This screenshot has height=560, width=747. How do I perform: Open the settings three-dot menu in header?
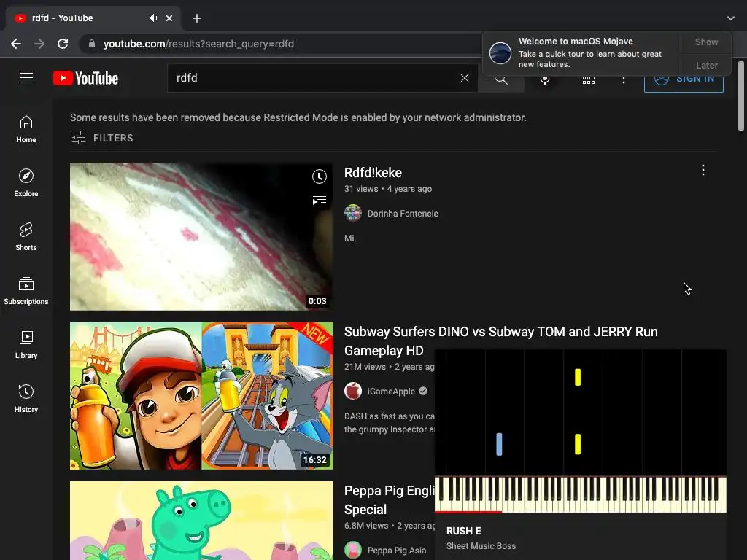tap(624, 80)
